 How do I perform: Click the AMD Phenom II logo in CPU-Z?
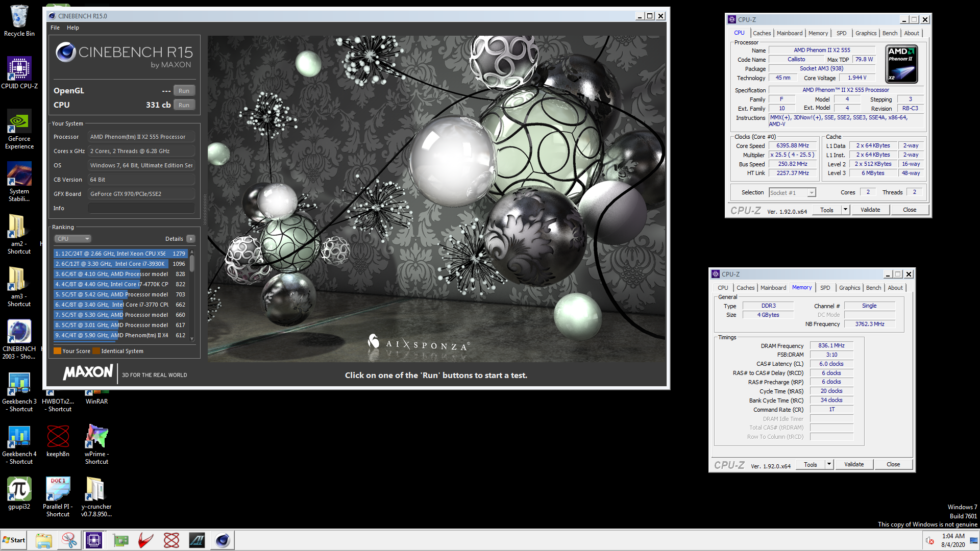point(901,64)
